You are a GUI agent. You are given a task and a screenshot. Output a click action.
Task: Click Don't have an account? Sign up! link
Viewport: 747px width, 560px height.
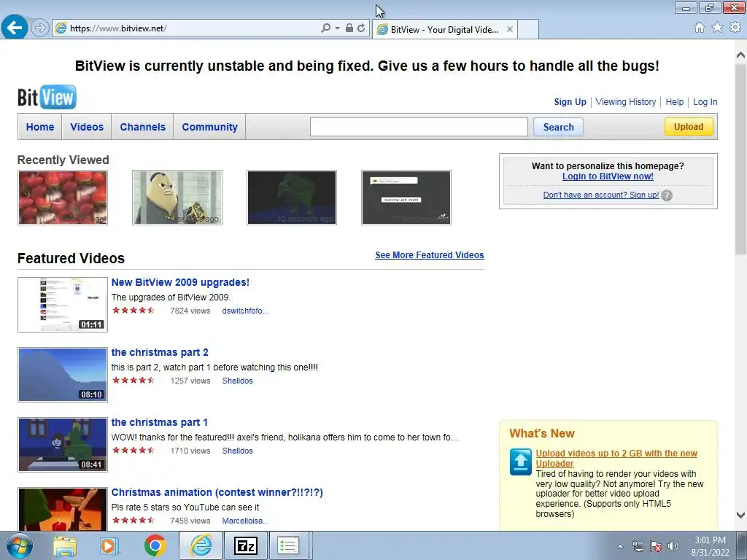click(x=601, y=195)
